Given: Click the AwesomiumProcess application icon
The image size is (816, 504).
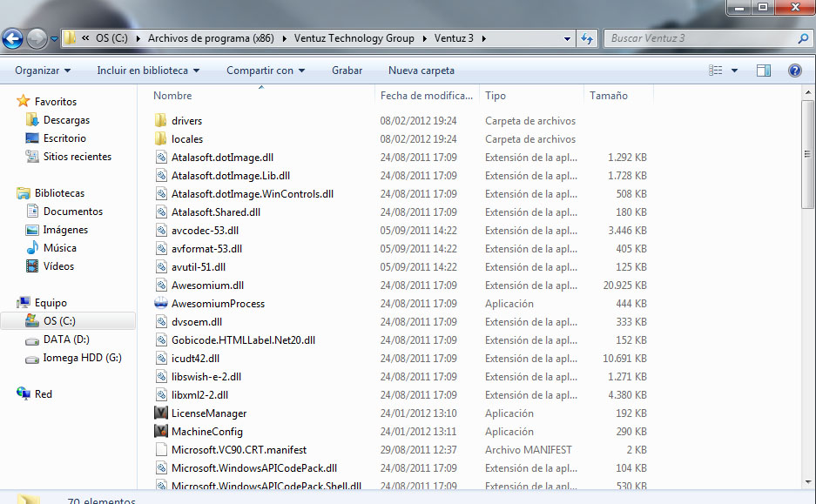Looking at the screenshot, I should (x=161, y=304).
